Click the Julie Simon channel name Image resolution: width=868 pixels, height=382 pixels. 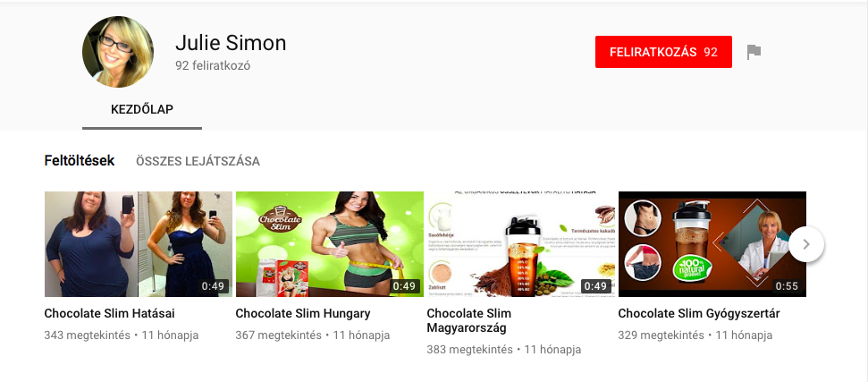click(x=231, y=43)
